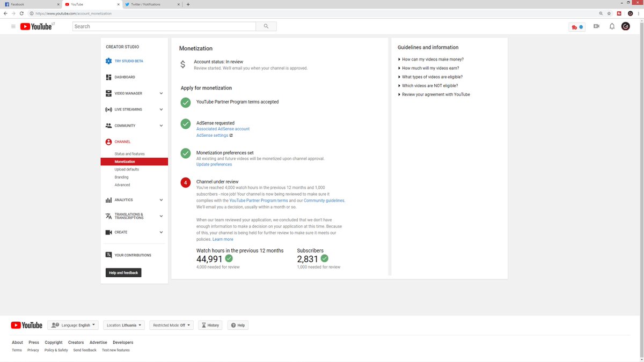Expand the Community section

click(x=161, y=125)
